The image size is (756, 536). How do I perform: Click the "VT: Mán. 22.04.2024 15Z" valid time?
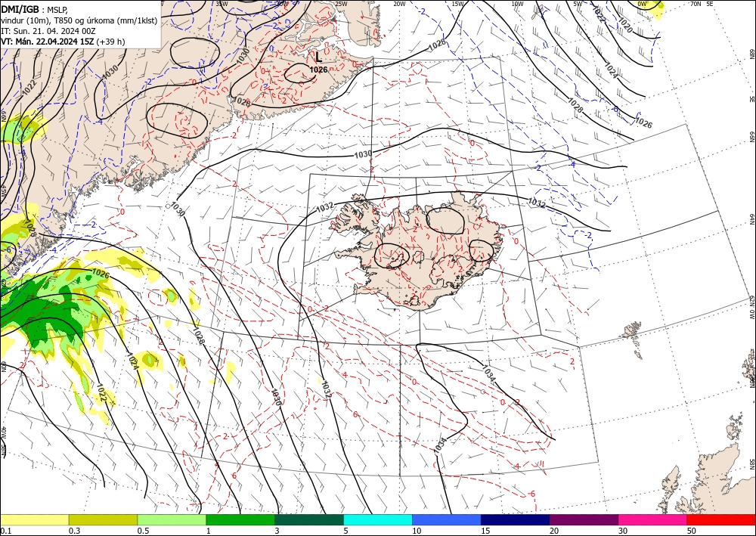(48, 42)
